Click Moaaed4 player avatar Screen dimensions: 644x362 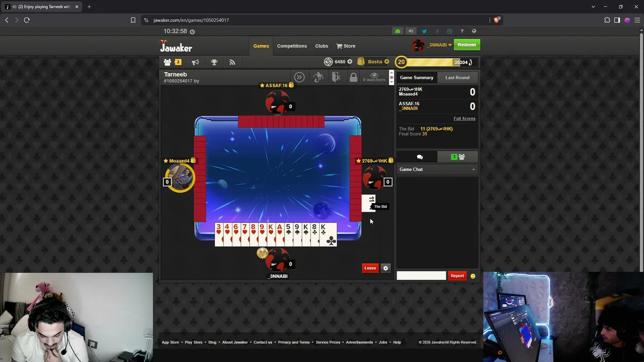pyautogui.click(x=181, y=178)
